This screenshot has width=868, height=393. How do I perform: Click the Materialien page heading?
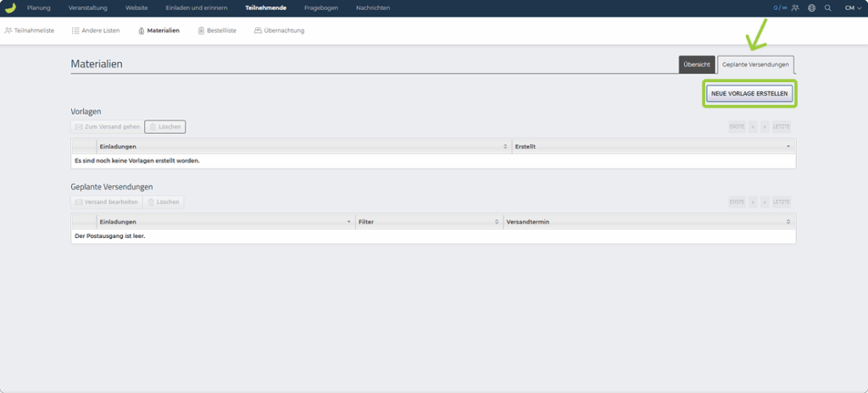pyautogui.click(x=97, y=64)
